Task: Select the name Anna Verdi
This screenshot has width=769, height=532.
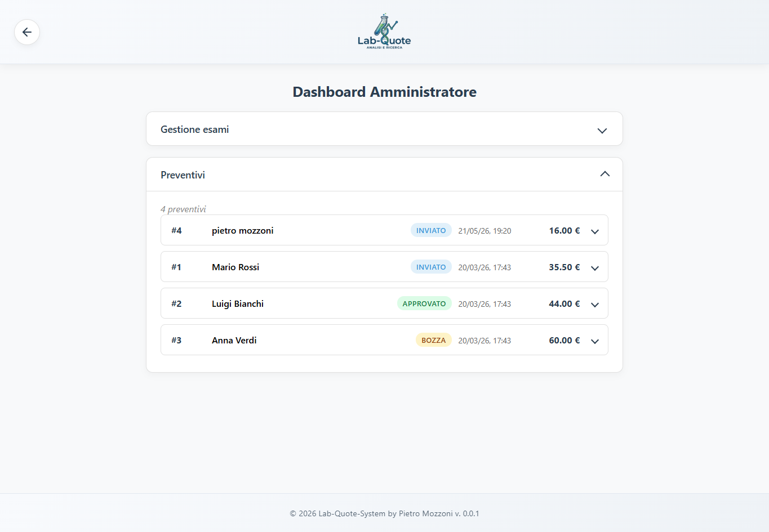Action: (x=234, y=341)
